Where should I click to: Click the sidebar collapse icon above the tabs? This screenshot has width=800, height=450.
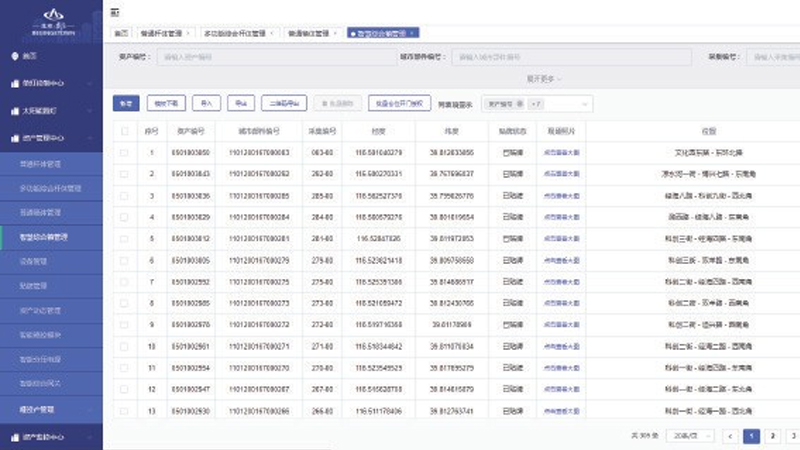(x=115, y=12)
